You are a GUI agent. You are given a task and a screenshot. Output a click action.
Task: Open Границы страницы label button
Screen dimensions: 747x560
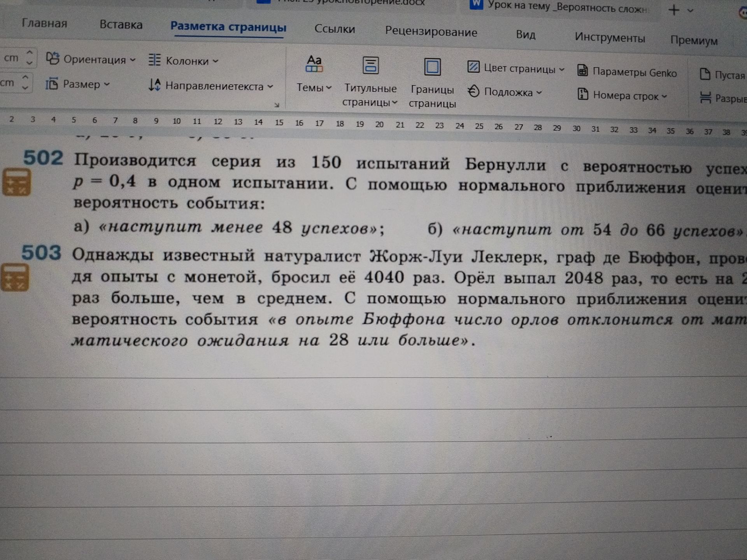tap(432, 97)
